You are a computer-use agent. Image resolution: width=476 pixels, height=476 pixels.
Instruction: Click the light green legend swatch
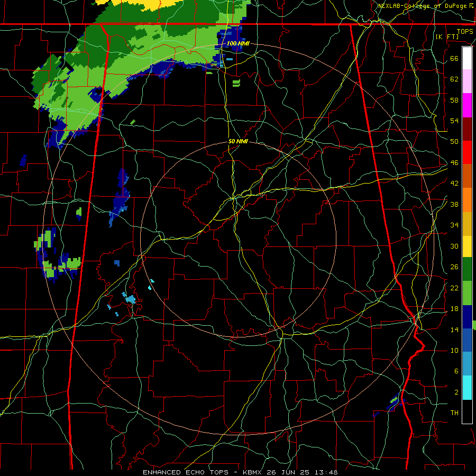coord(467,293)
